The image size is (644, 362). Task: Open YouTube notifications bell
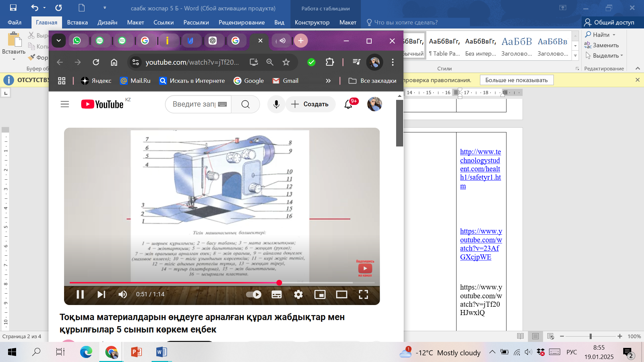pos(348,105)
